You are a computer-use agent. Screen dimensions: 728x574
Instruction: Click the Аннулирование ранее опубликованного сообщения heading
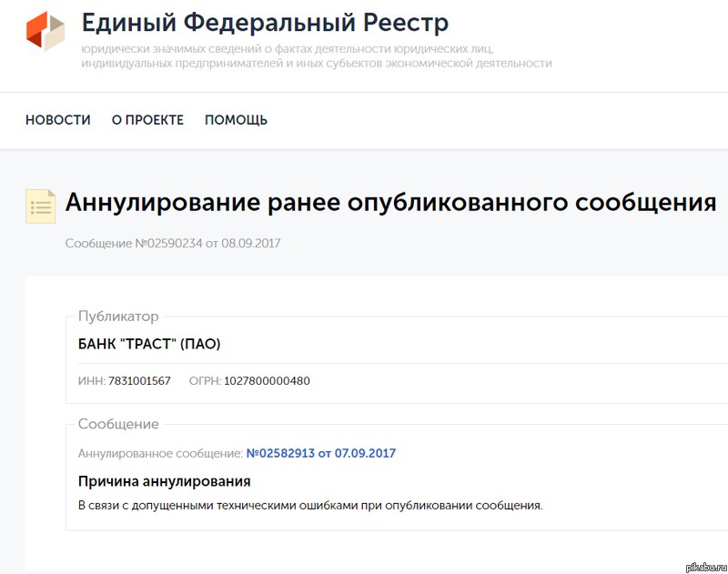tap(390, 203)
